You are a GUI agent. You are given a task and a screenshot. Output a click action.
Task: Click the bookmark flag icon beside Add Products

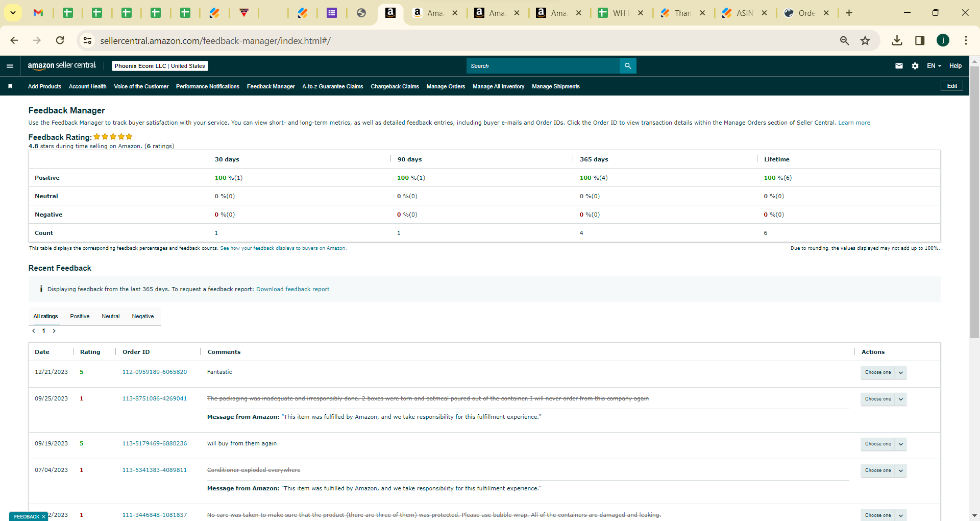[10, 86]
